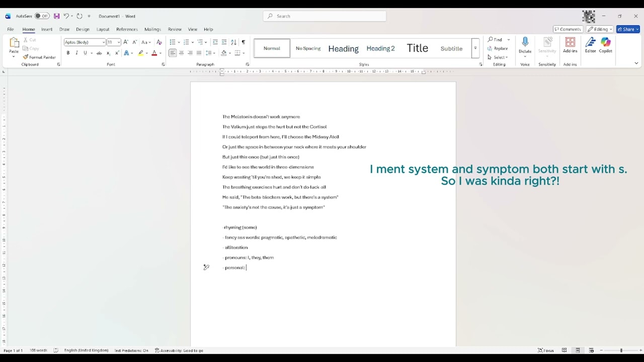
Task: Apply the Heading style
Action: (343, 48)
